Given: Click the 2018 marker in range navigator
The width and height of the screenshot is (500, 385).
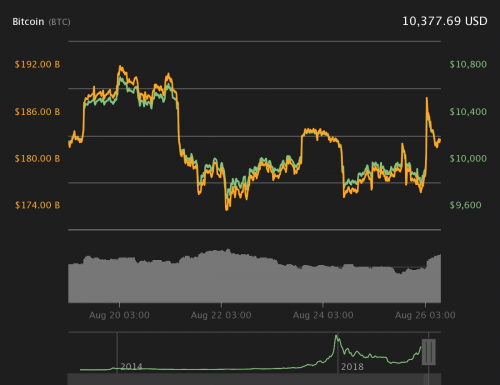Looking at the screenshot, I should point(352,367).
